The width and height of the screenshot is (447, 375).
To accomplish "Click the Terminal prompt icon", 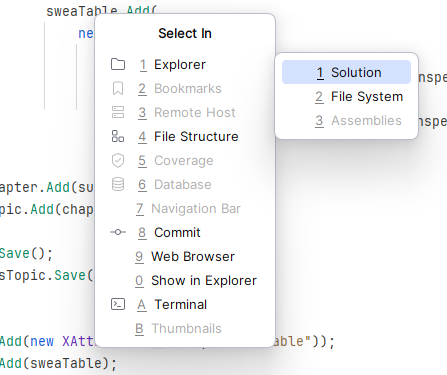I will point(118,304).
